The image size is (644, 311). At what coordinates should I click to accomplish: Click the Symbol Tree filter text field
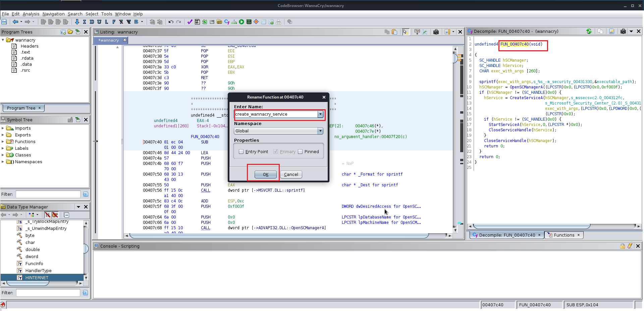(x=48, y=194)
